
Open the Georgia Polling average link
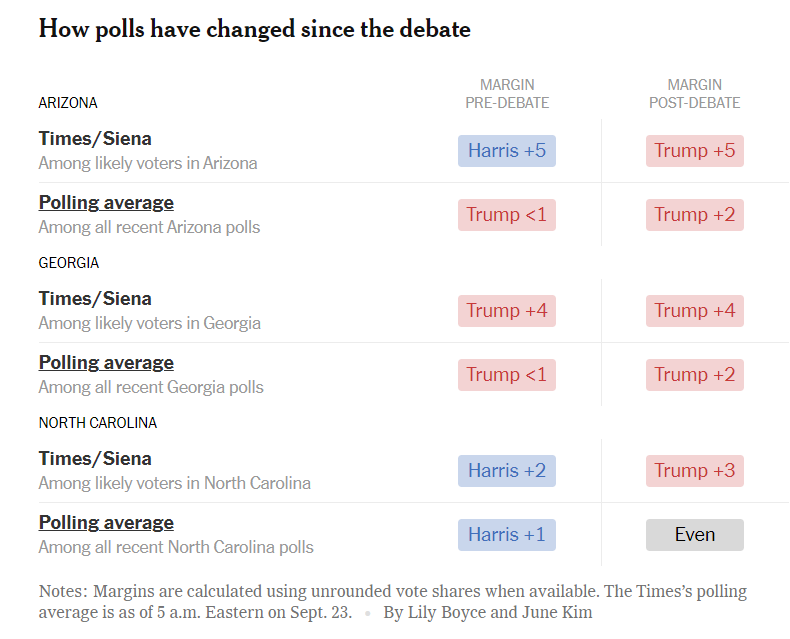click(106, 363)
